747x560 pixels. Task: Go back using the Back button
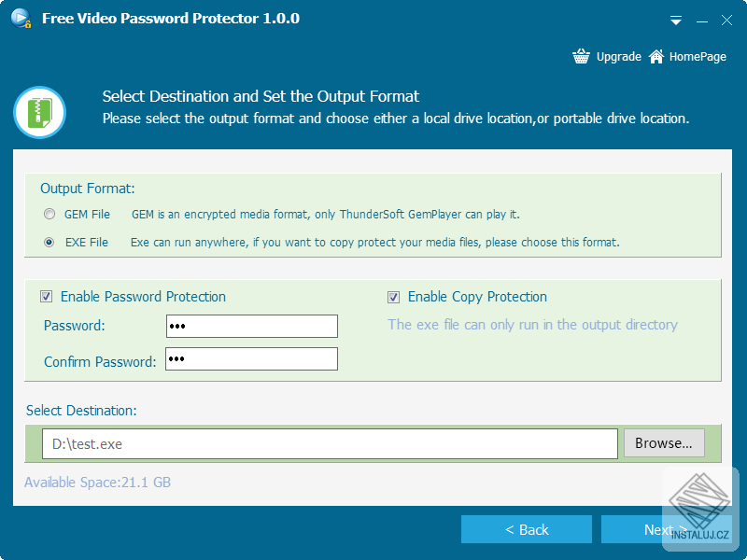(527, 529)
